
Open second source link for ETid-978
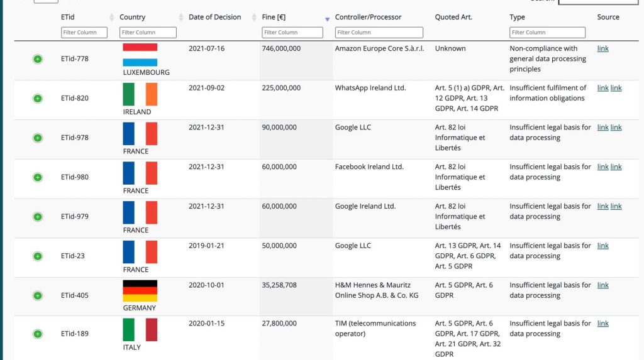[616, 128]
